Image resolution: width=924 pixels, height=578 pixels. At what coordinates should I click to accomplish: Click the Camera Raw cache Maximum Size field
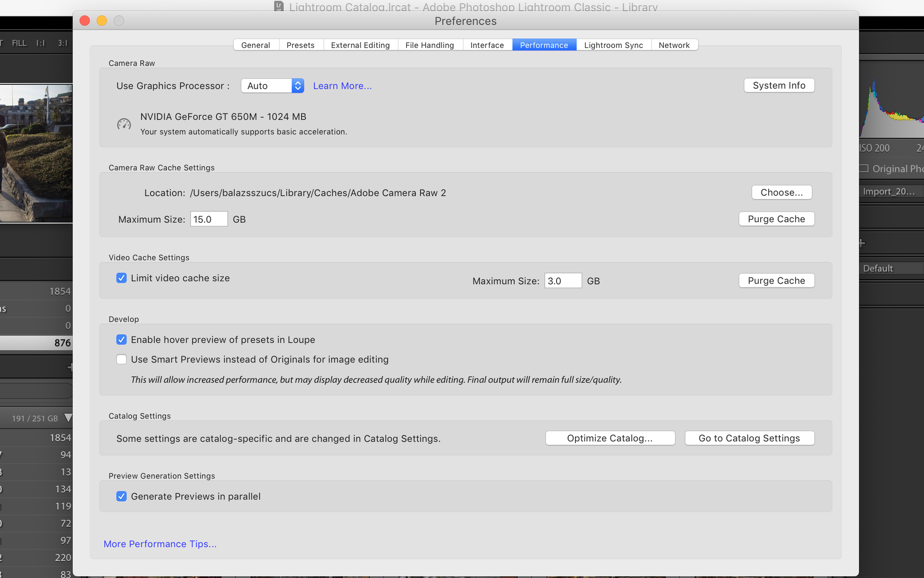(208, 219)
